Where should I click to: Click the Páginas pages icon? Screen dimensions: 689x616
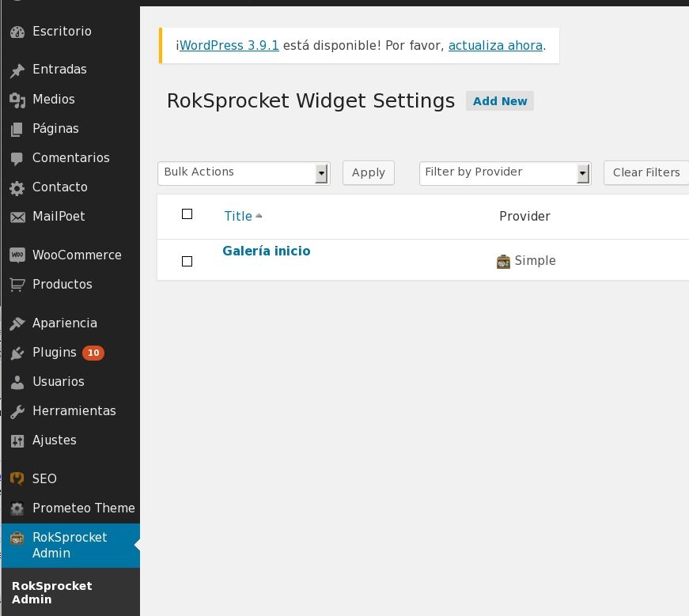(17, 129)
